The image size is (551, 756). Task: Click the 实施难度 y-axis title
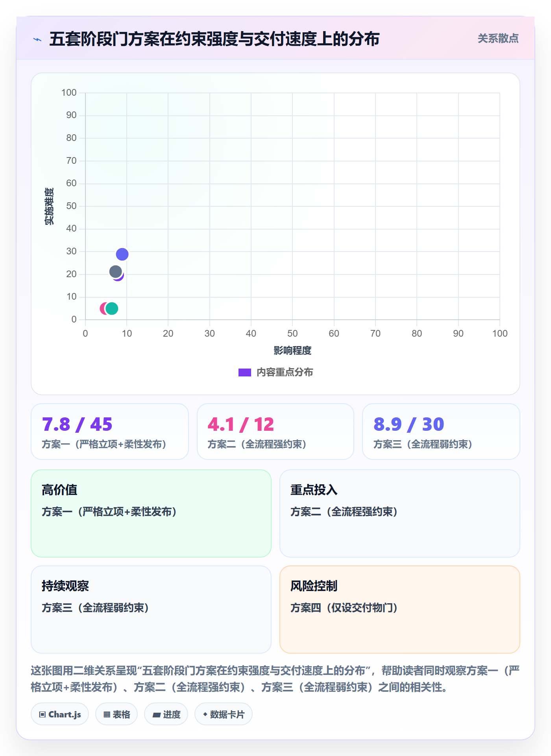click(49, 206)
